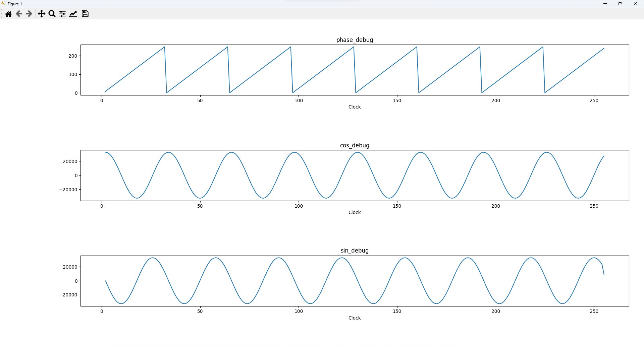644x346 pixels.
Task: Close the Figure 1 window
Action: [x=635, y=4]
